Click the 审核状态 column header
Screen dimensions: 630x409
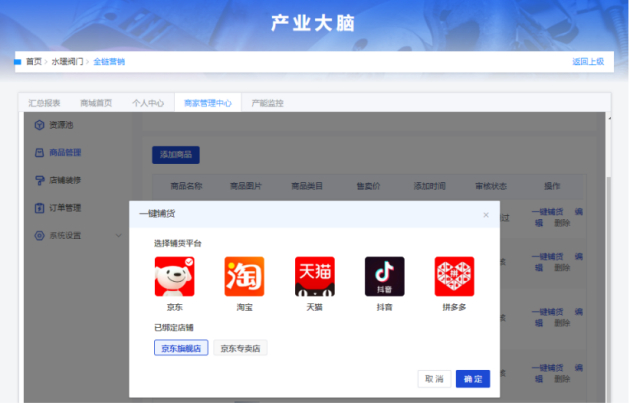(x=491, y=186)
